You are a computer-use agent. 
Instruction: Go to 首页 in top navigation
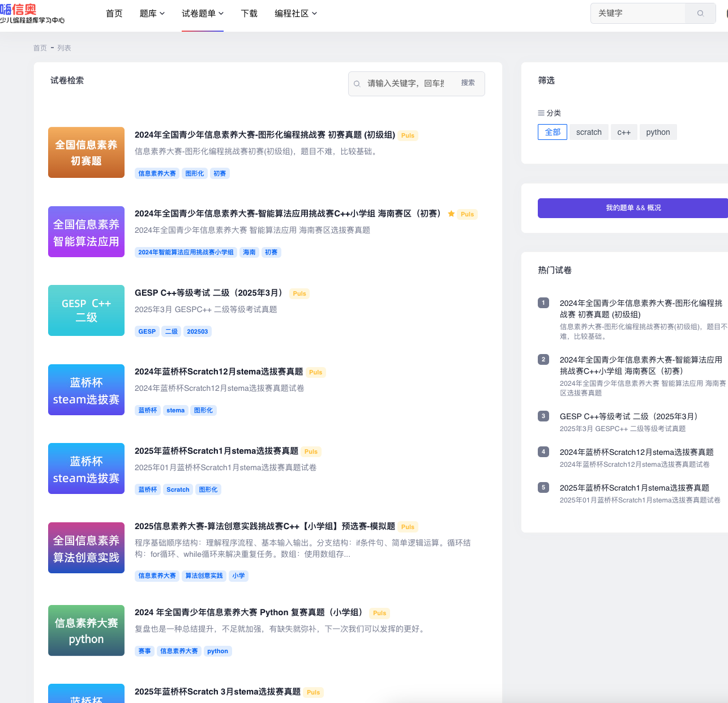click(114, 13)
